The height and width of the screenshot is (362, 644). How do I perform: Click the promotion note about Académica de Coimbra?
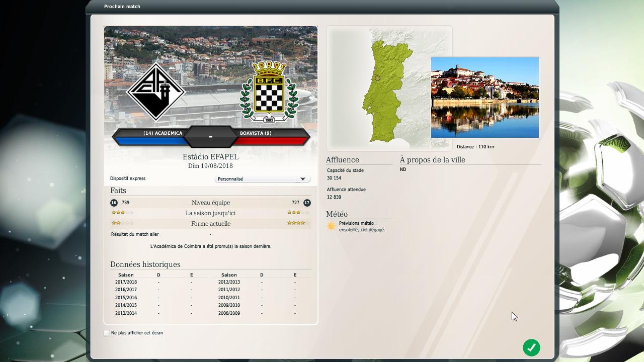click(211, 246)
